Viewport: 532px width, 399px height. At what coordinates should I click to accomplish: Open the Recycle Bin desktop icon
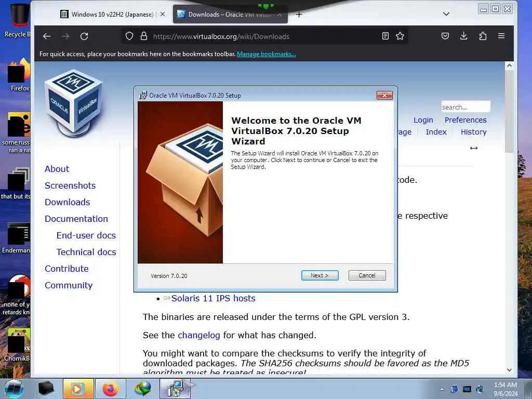[18, 20]
